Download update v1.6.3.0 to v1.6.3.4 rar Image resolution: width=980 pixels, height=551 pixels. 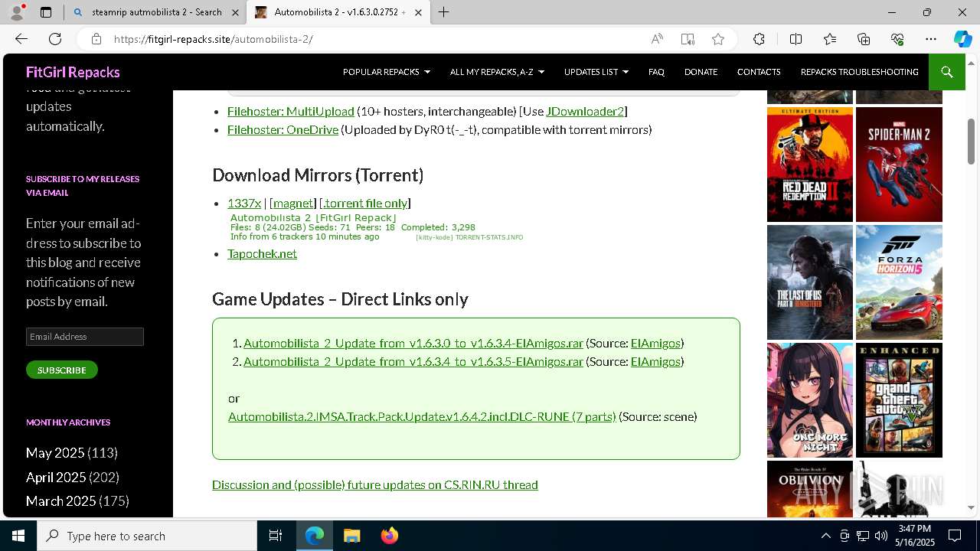point(413,343)
